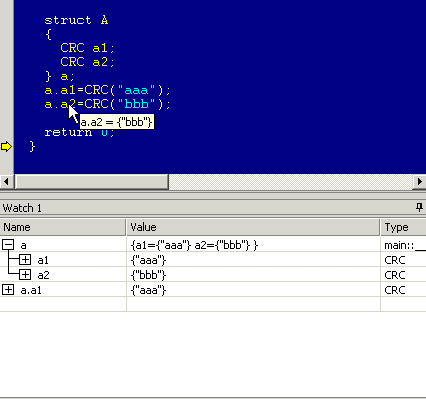The height and width of the screenshot is (399, 426).
Task: Expand the a.a1 watch entry
Action: pyautogui.click(x=8, y=290)
